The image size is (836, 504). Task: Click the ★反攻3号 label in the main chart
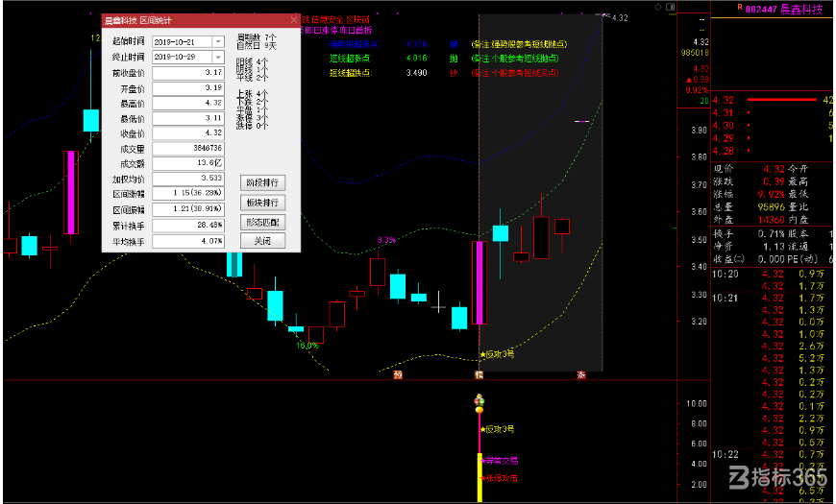(x=497, y=354)
